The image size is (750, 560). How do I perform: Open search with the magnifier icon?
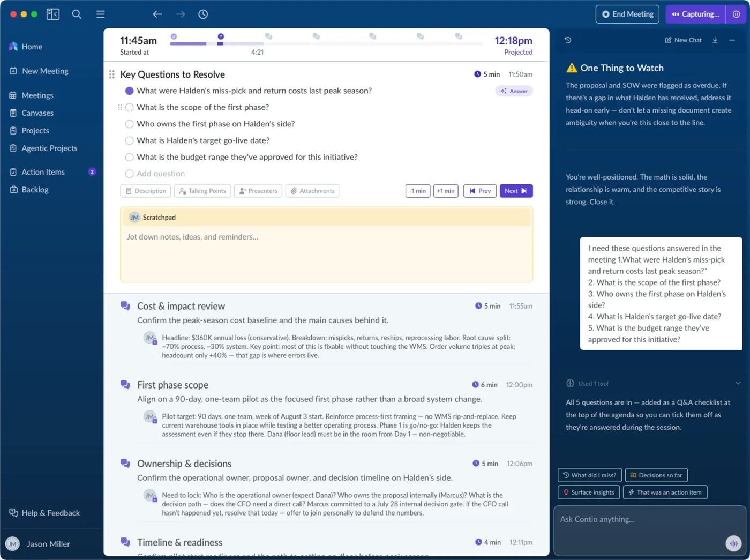click(77, 14)
